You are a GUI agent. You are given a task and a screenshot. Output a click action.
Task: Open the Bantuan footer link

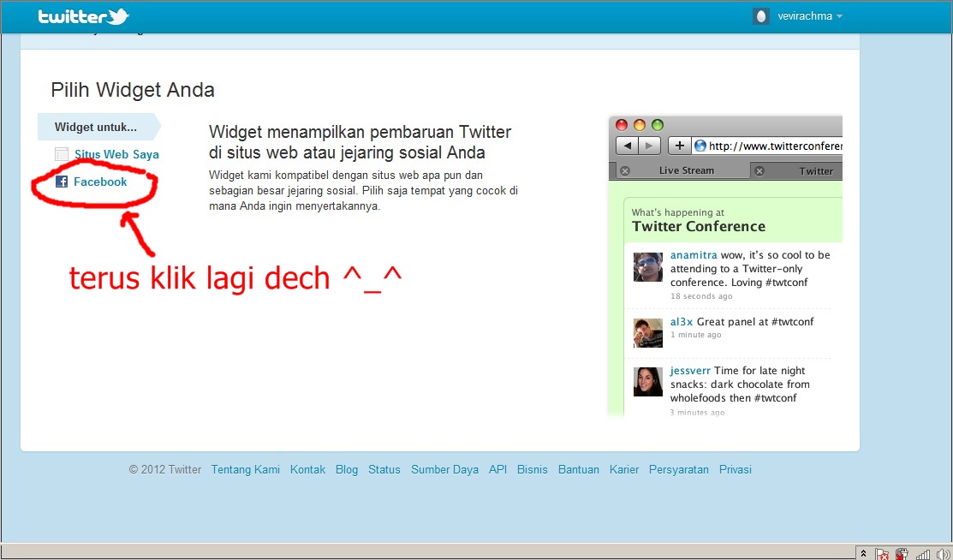pyautogui.click(x=579, y=469)
